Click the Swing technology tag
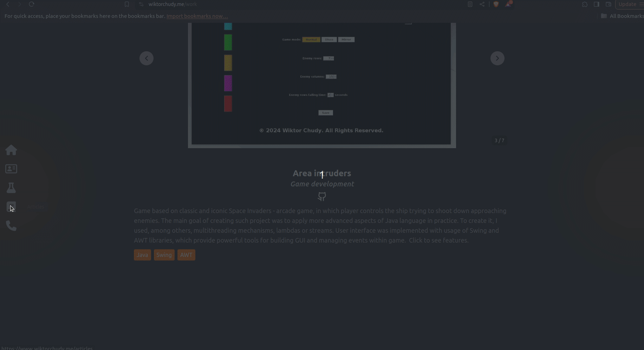Screen dimensions: 644x350 tap(164, 255)
